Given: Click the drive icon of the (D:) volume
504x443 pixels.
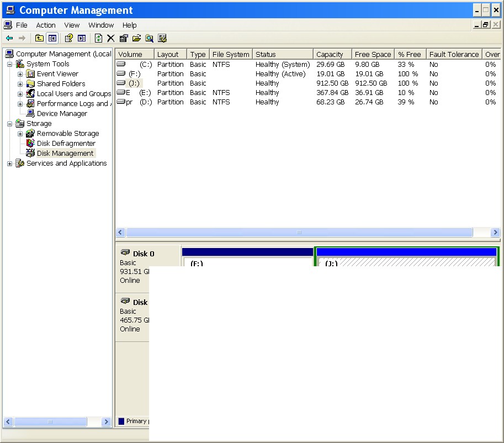Looking at the screenshot, I should click(x=121, y=102).
